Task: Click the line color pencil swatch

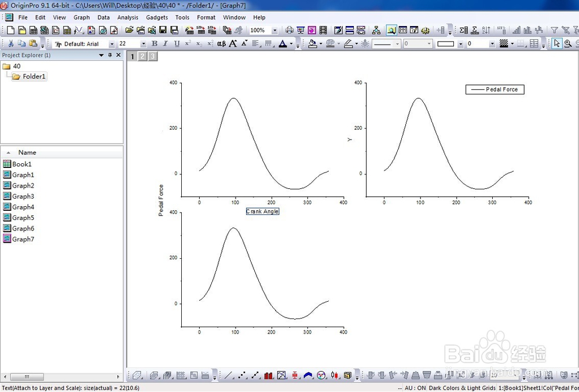Action: (x=348, y=43)
